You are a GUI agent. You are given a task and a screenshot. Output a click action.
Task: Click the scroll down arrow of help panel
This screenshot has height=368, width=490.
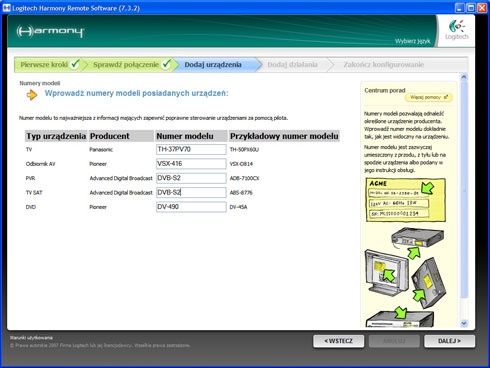[x=464, y=323]
